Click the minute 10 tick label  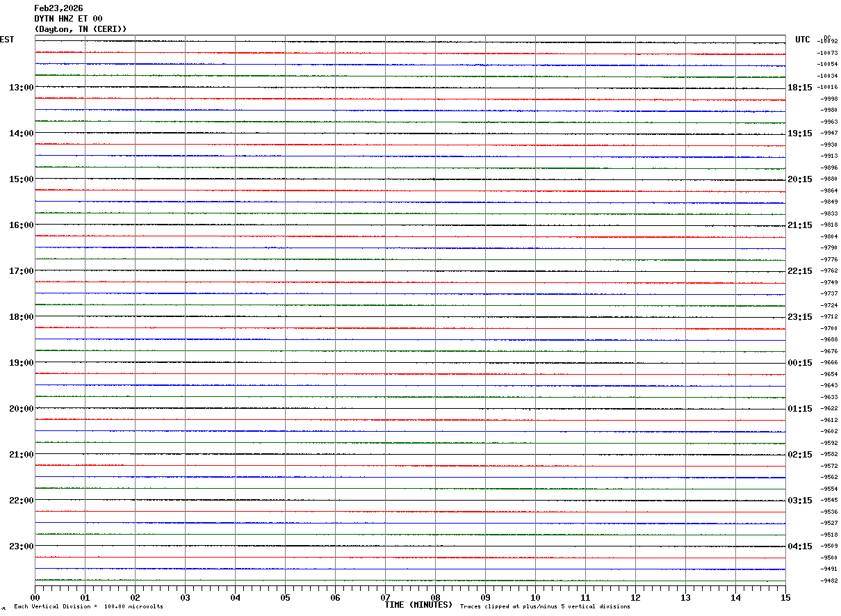click(x=535, y=597)
